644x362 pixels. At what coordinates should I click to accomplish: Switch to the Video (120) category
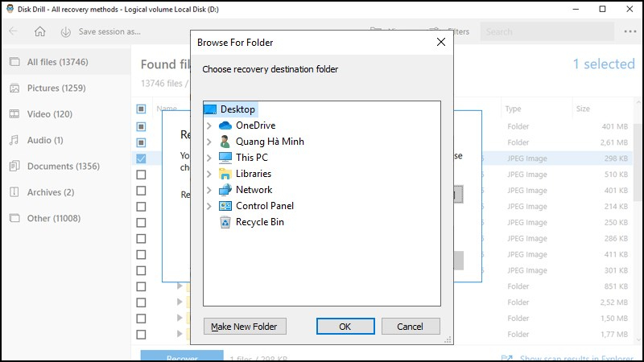click(50, 114)
